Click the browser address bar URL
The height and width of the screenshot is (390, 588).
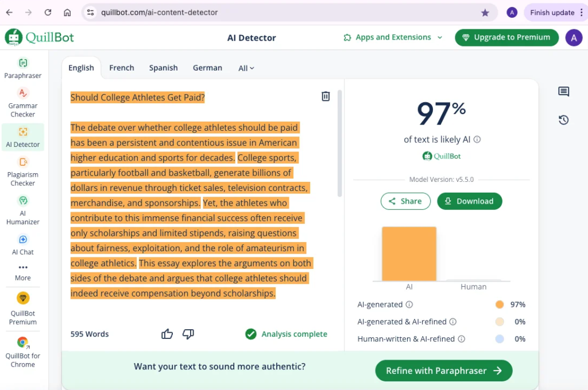pos(160,13)
